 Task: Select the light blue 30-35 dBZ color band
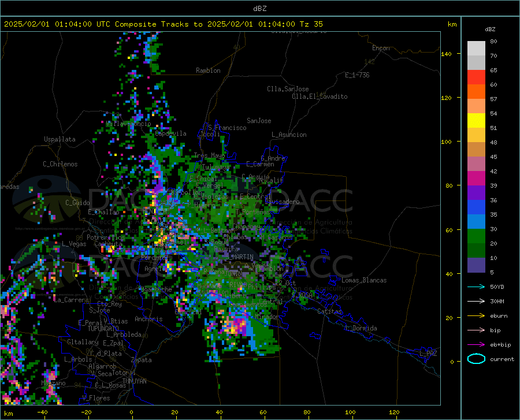pos(476,222)
